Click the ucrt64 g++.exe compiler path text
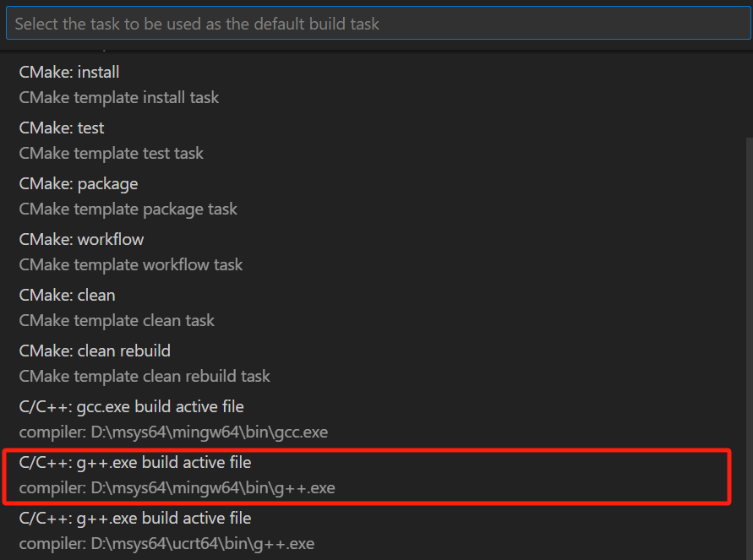This screenshot has width=753, height=560. tap(171, 543)
